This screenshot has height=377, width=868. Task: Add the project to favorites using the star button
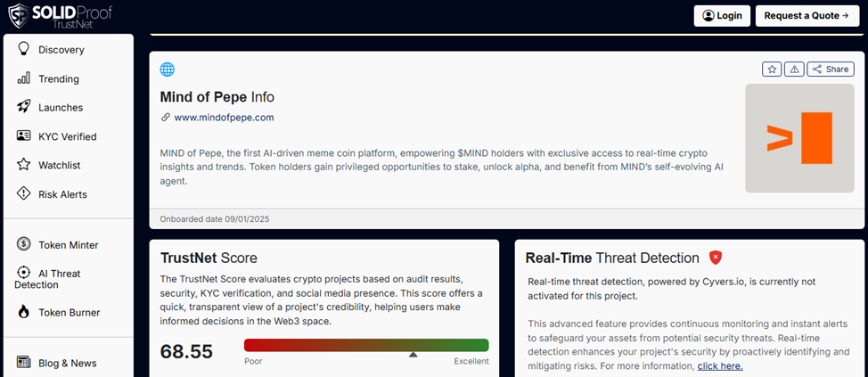click(772, 70)
